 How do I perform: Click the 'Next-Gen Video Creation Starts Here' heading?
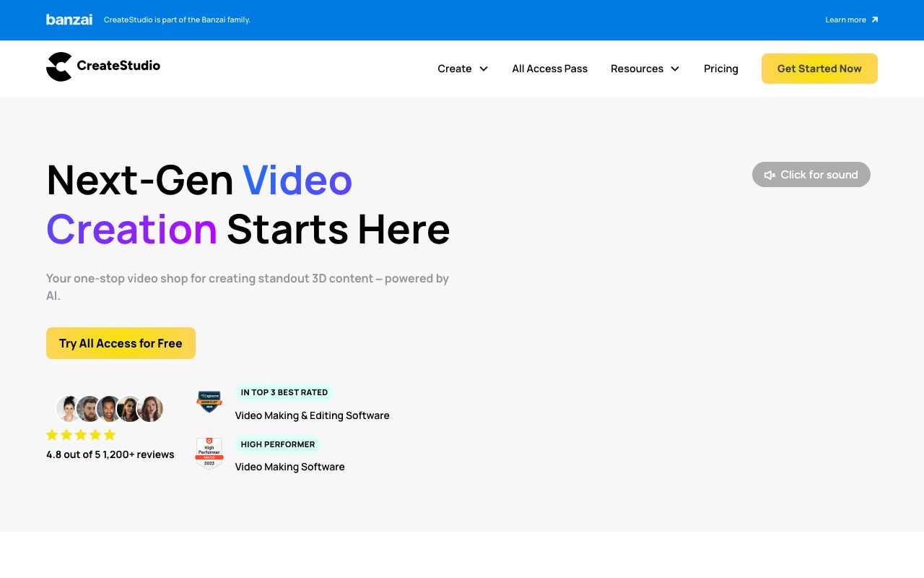tap(248, 204)
